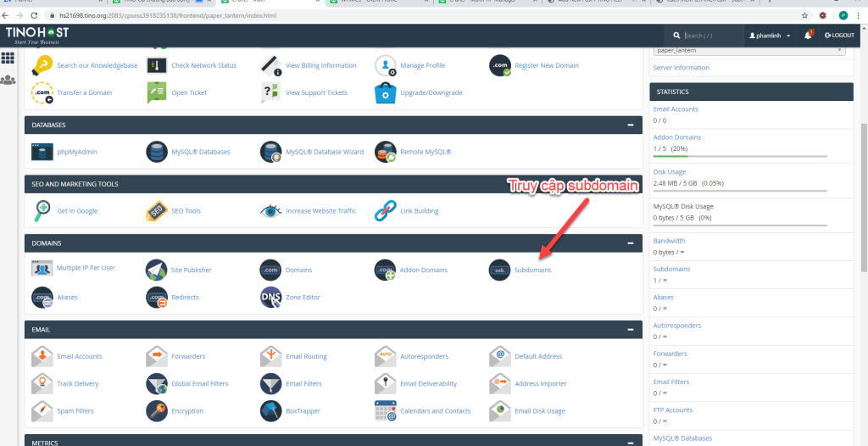Viewport: 868px width, 446px height.
Task: Click Register New Domain link
Action: [547, 65]
